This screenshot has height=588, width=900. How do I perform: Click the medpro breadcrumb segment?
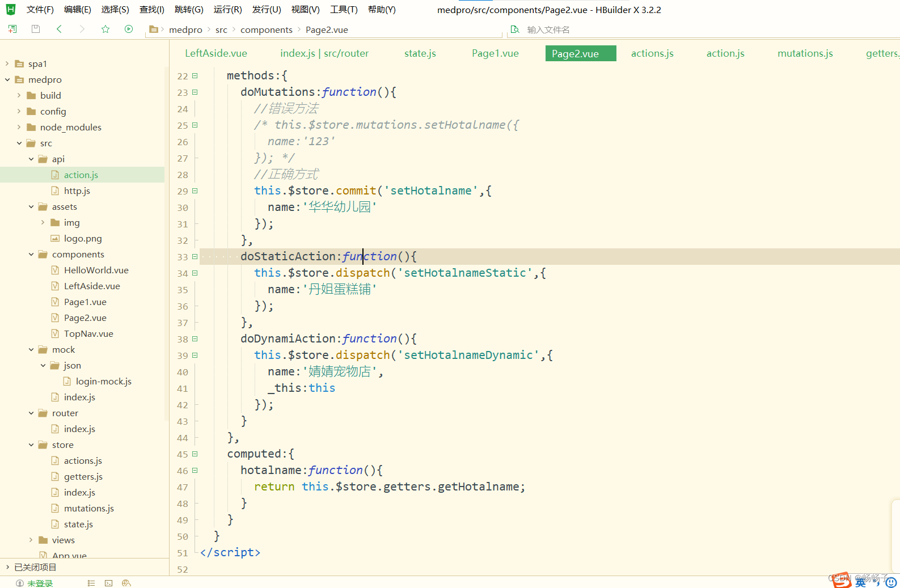(185, 29)
